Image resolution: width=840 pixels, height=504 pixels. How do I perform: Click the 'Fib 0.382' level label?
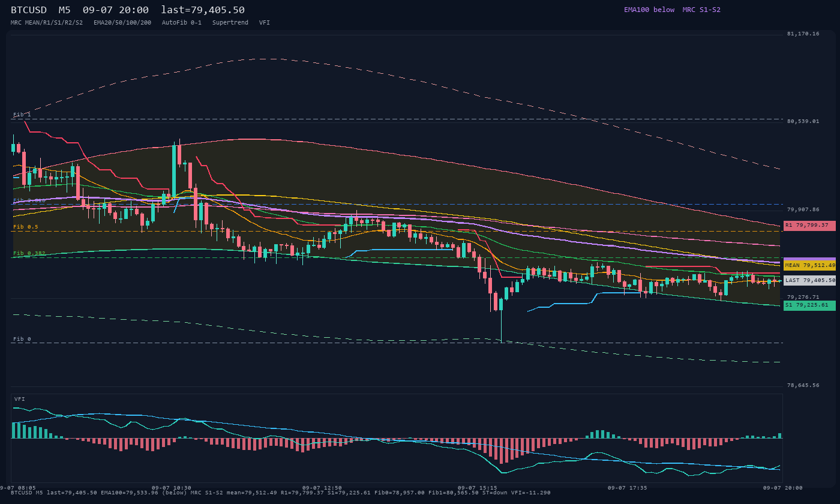[29, 253]
